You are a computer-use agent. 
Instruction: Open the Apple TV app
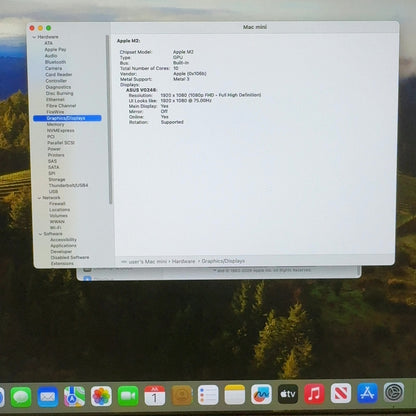point(288,394)
